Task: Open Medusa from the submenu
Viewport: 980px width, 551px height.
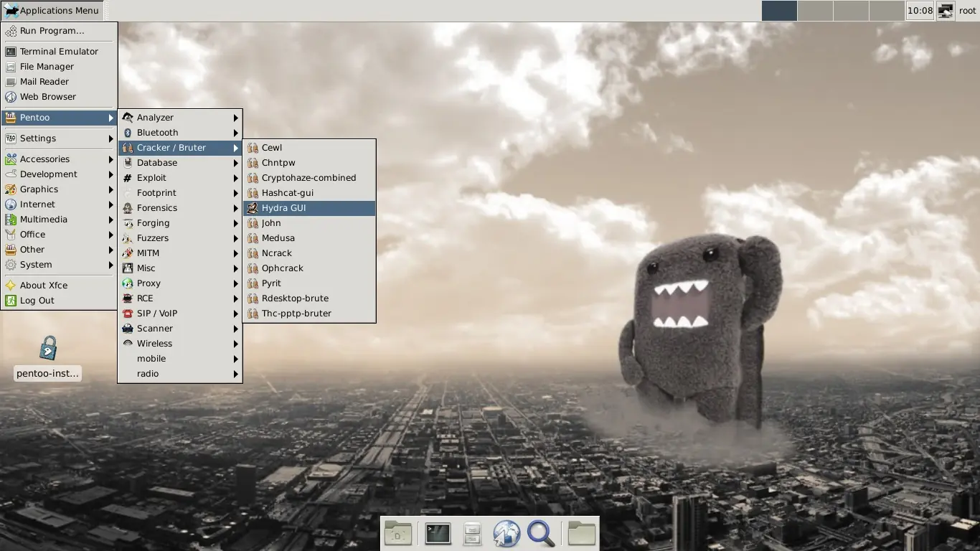Action: (309, 238)
